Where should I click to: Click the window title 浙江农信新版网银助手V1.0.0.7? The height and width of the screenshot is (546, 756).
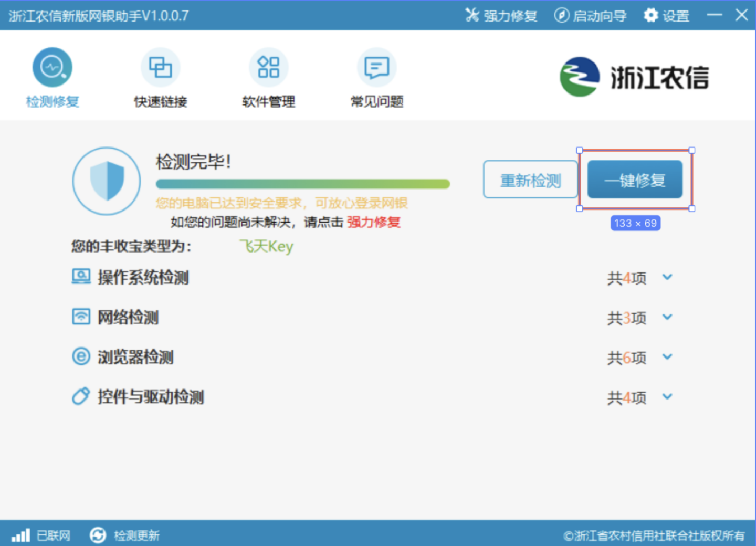[99, 16]
